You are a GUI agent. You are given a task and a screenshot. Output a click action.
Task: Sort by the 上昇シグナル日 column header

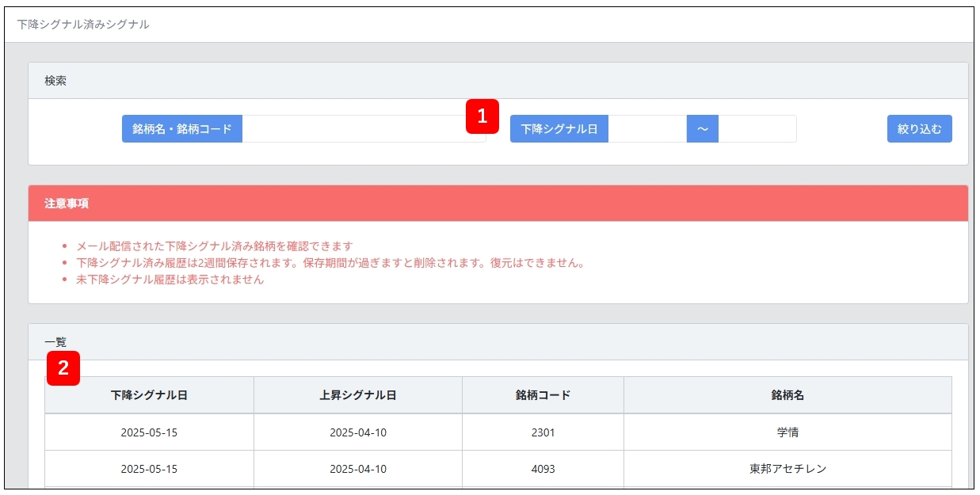[x=358, y=395]
